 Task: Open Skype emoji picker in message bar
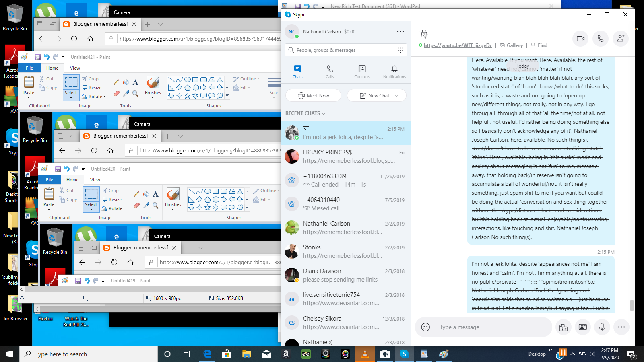point(425,327)
